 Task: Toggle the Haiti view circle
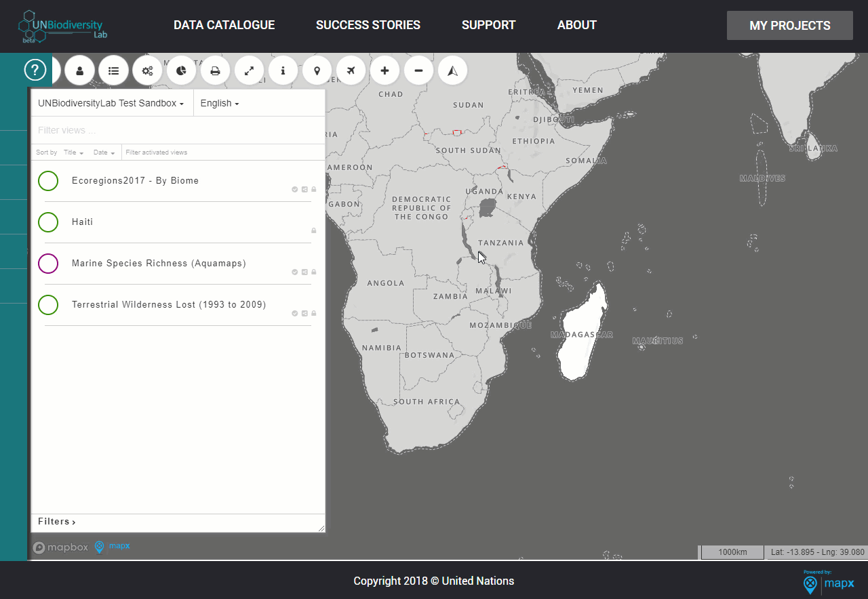point(48,222)
